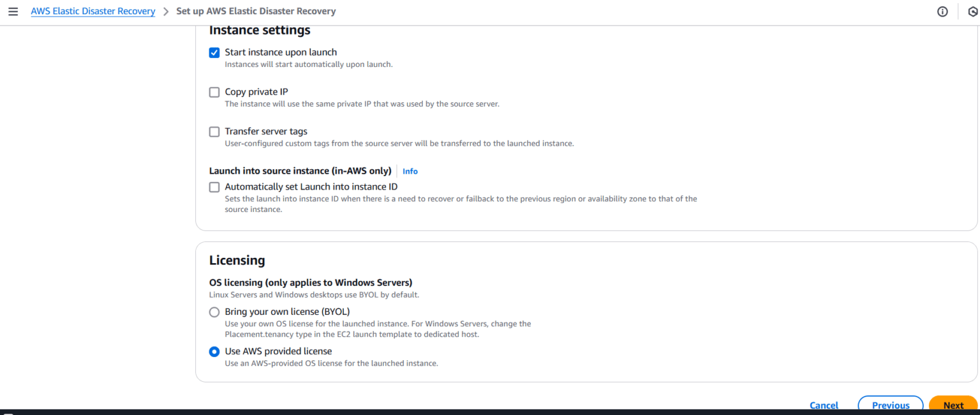
Task: Enable 'Copy private IP'
Action: click(x=214, y=92)
